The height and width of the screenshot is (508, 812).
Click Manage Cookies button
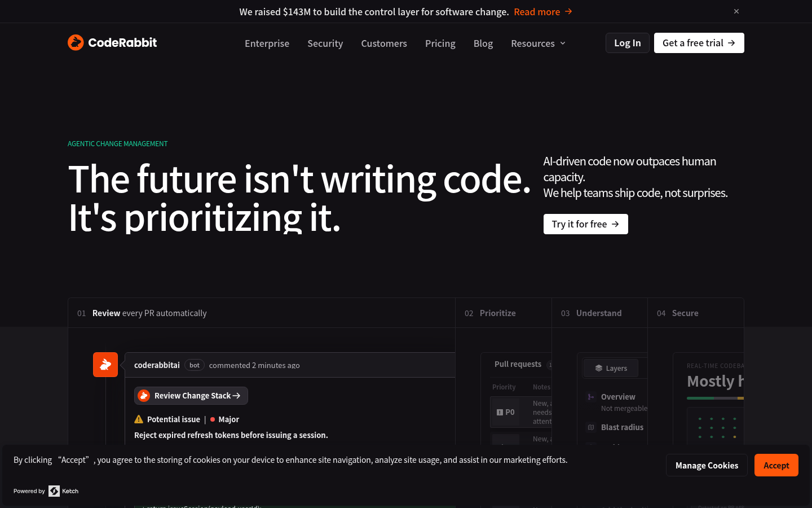(x=707, y=465)
